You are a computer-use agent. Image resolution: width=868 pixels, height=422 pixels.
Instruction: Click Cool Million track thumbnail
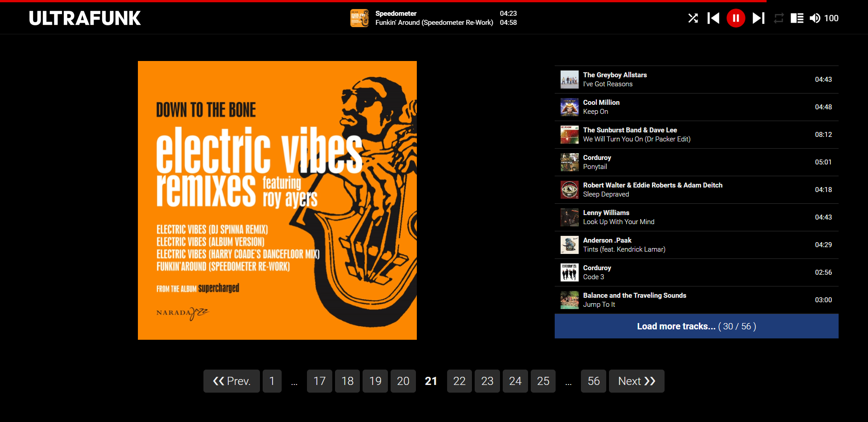pos(570,107)
